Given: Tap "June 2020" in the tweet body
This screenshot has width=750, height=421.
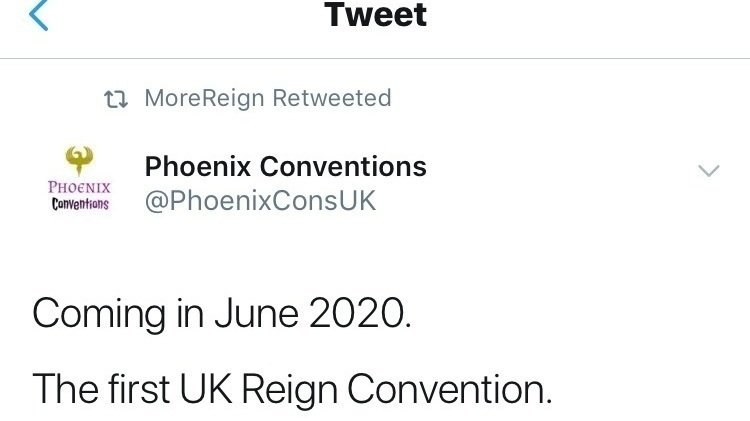Looking at the screenshot, I should (x=322, y=313).
